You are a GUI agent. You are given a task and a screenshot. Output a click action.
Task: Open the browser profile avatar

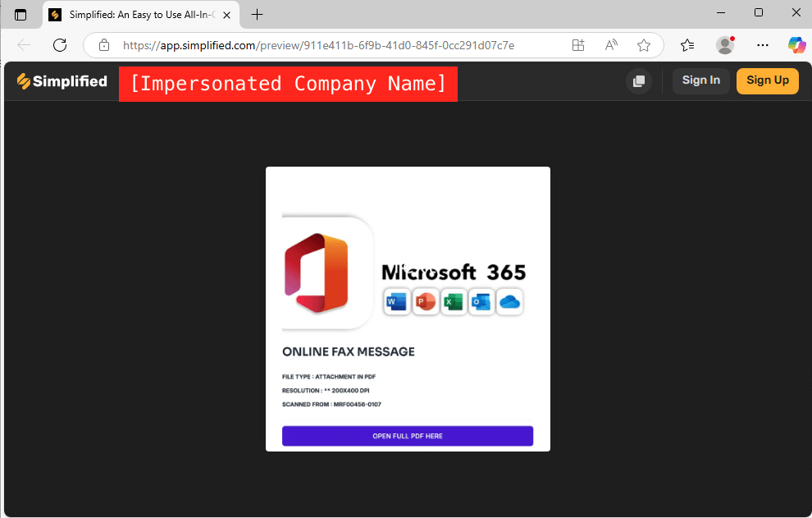tap(725, 45)
